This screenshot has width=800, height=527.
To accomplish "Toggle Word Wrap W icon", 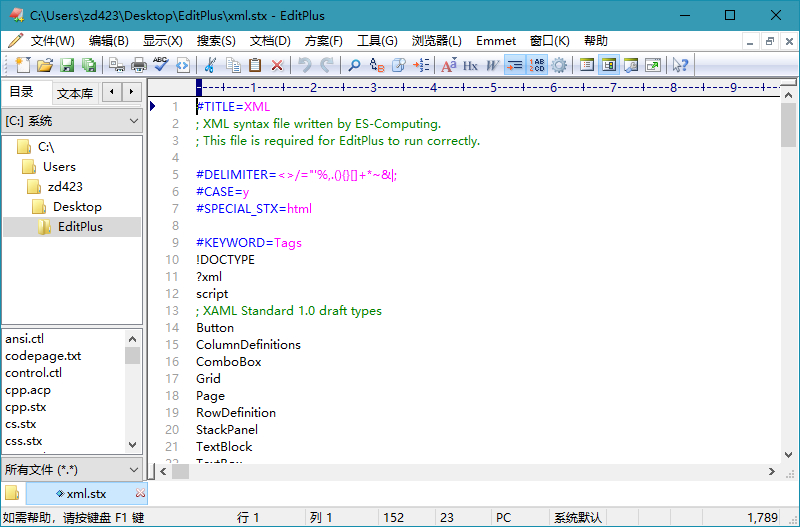I will [492, 65].
